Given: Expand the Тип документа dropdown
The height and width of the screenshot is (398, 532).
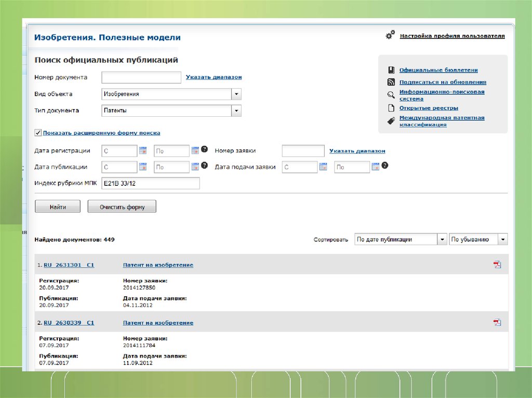Looking at the screenshot, I should coord(236,111).
